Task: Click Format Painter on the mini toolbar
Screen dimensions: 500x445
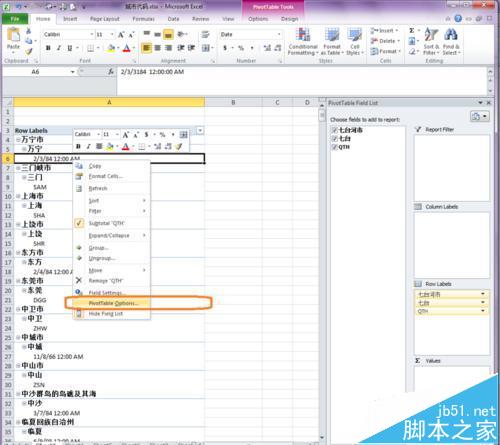Action: pos(179,146)
